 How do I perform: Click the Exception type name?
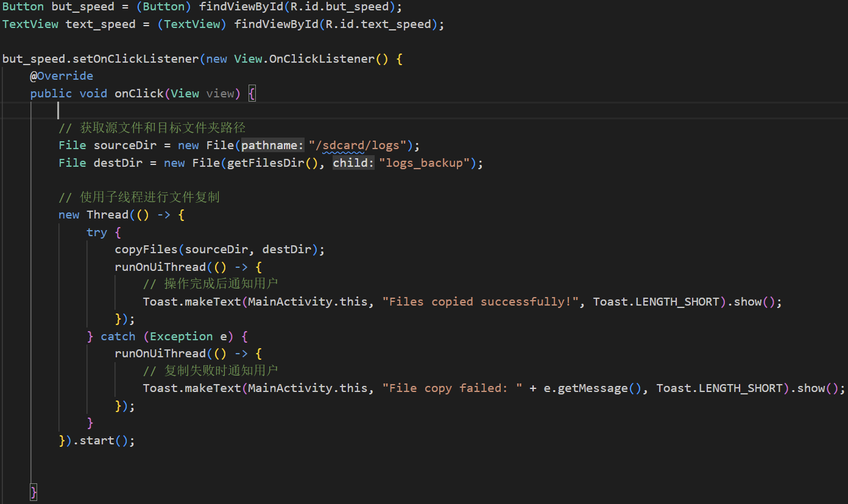182,337
